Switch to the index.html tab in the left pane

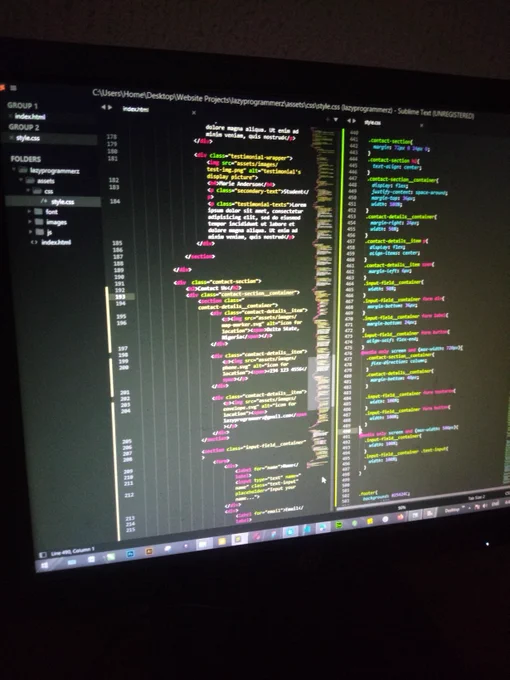coord(136,109)
